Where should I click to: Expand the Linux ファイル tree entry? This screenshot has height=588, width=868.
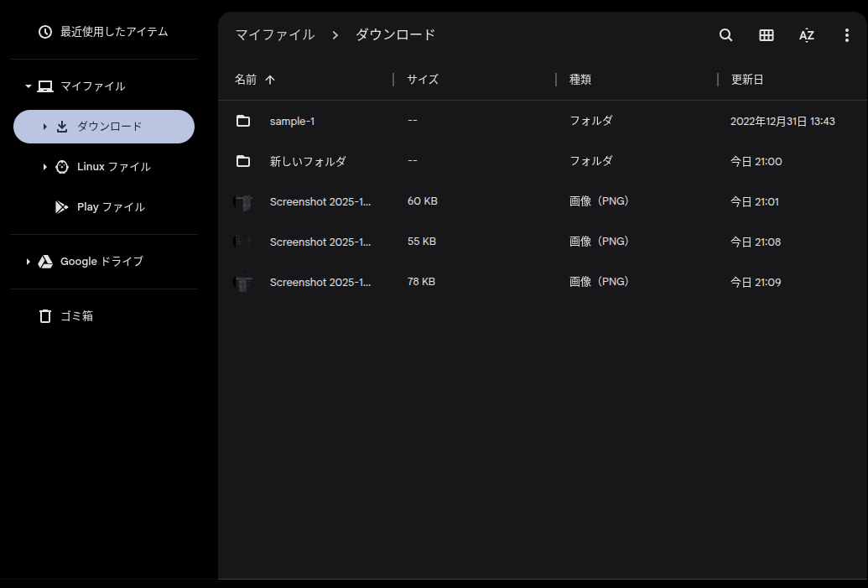44,166
